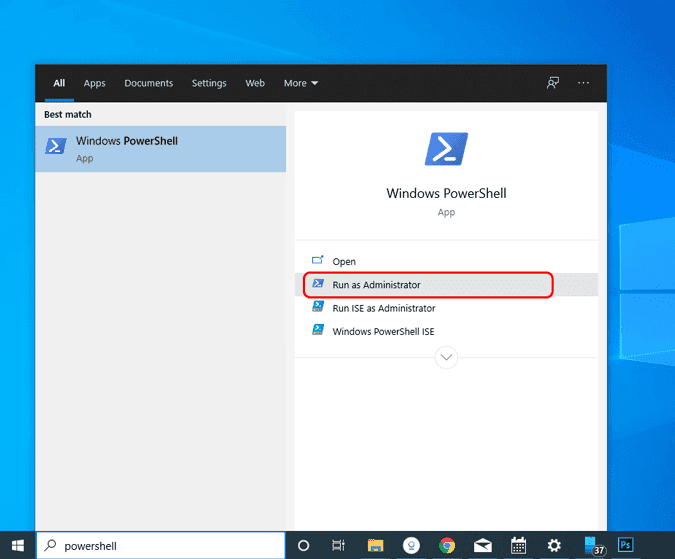Open Task View from the taskbar
The width and height of the screenshot is (675, 559).
(338, 546)
